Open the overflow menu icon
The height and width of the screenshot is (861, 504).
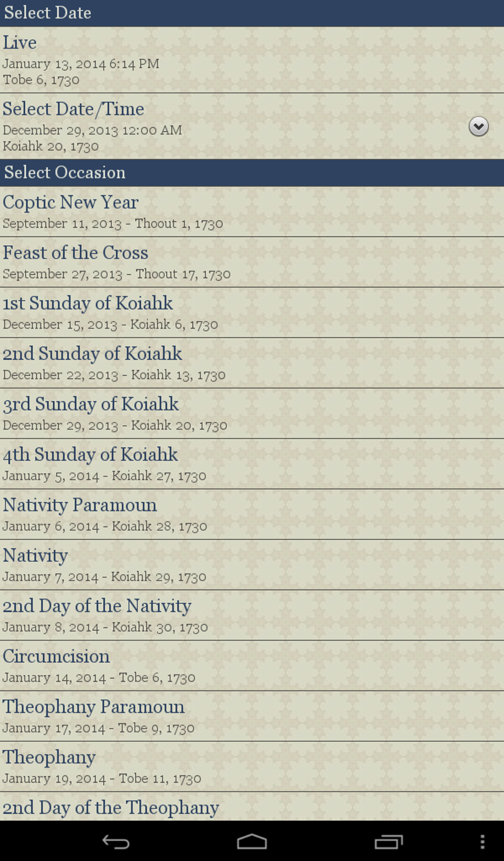click(483, 841)
